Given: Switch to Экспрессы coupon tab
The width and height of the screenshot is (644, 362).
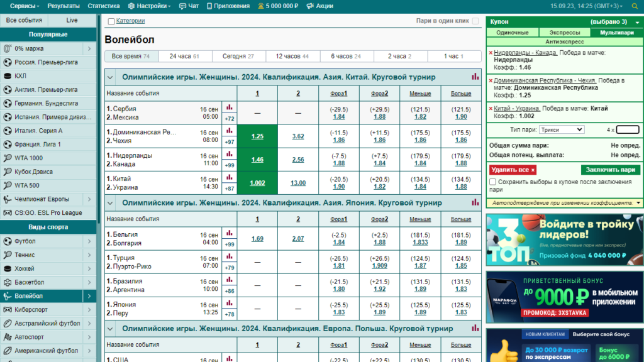Looking at the screenshot, I should [x=564, y=33].
